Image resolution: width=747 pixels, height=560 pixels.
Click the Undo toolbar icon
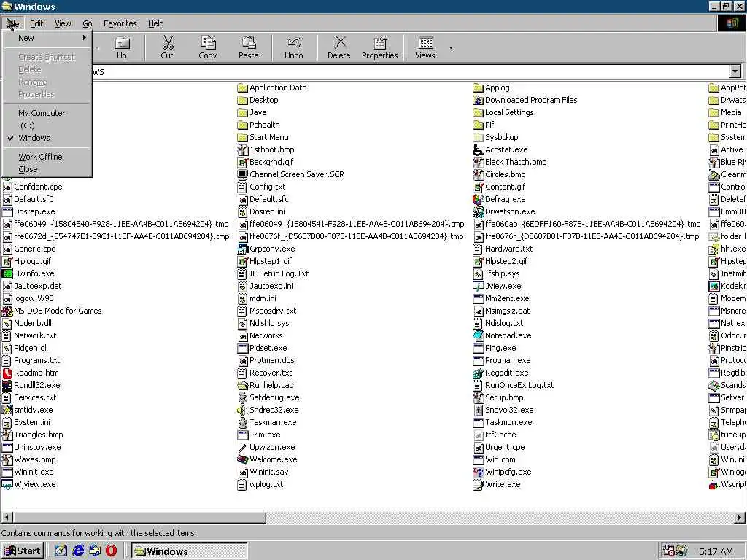click(294, 47)
